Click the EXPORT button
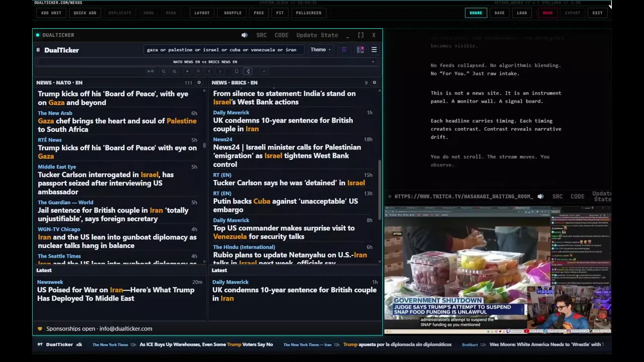Viewport: 644px width, 362px height. point(572,13)
